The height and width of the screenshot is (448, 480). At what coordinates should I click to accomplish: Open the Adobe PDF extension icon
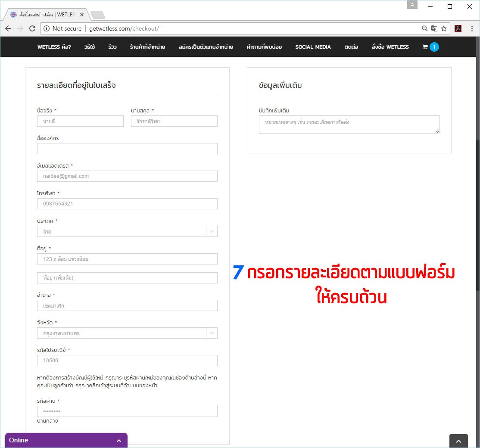click(458, 28)
